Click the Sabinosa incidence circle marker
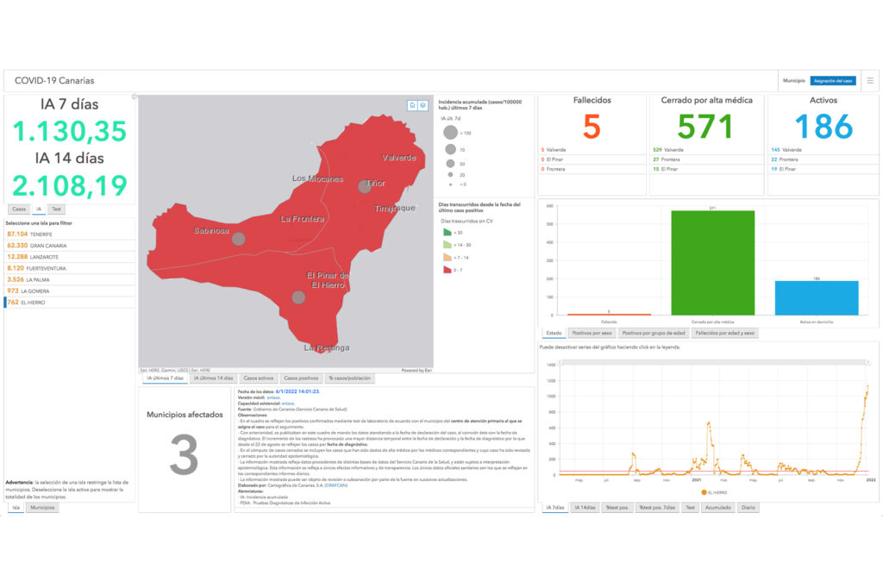883x588 pixels. (x=239, y=239)
